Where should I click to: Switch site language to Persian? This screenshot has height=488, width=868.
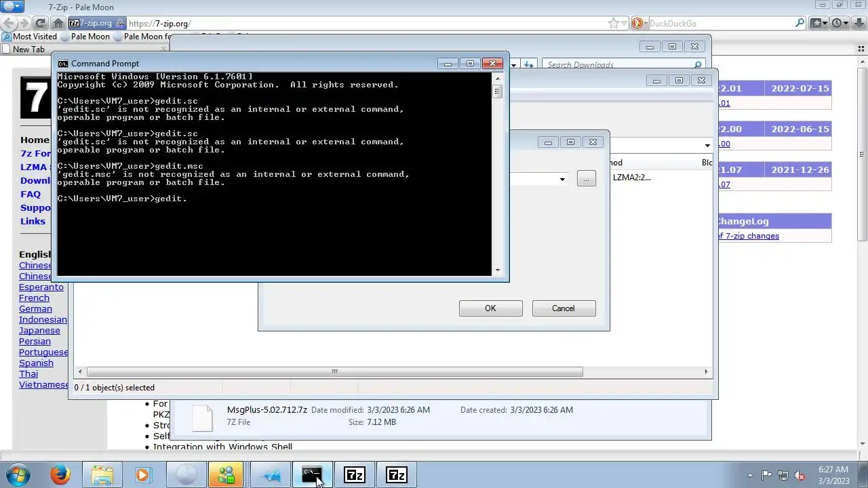click(x=35, y=341)
